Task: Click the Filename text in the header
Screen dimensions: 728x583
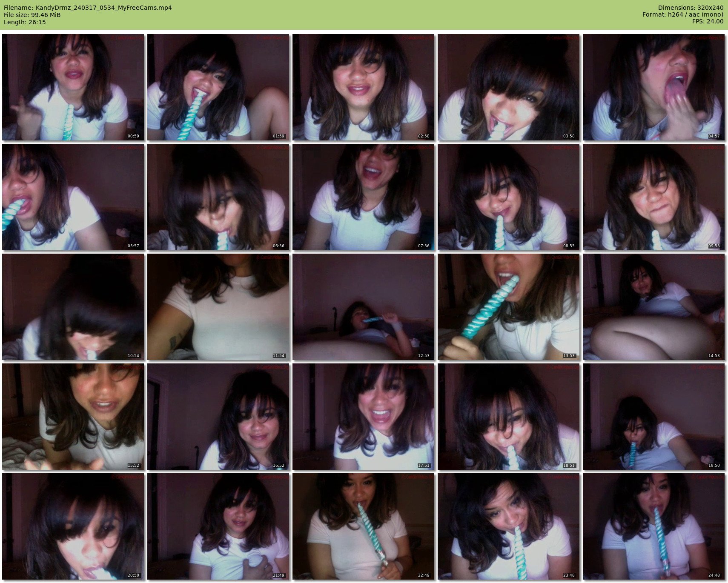Action: point(88,8)
